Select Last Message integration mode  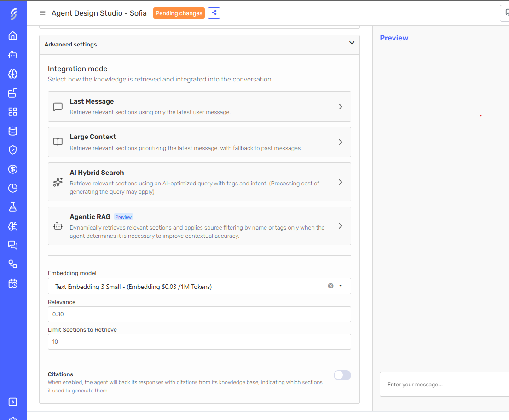pyautogui.click(x=199, y=106)
